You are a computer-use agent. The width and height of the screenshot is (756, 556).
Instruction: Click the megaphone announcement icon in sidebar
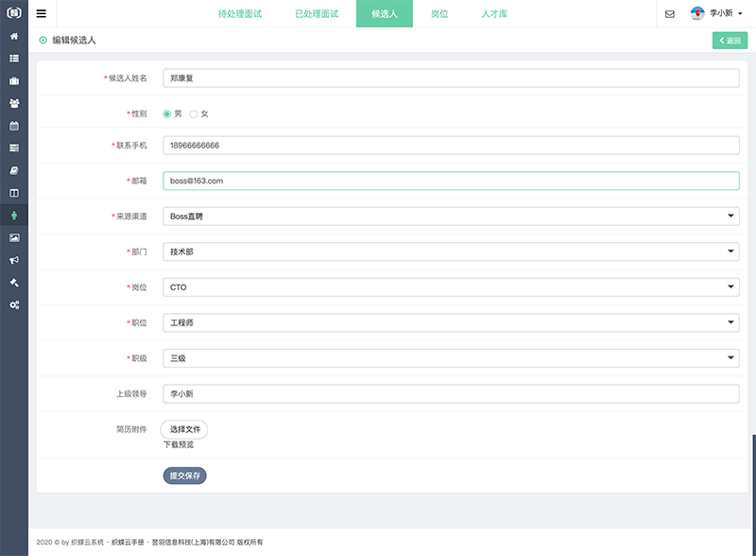point(12,259)
